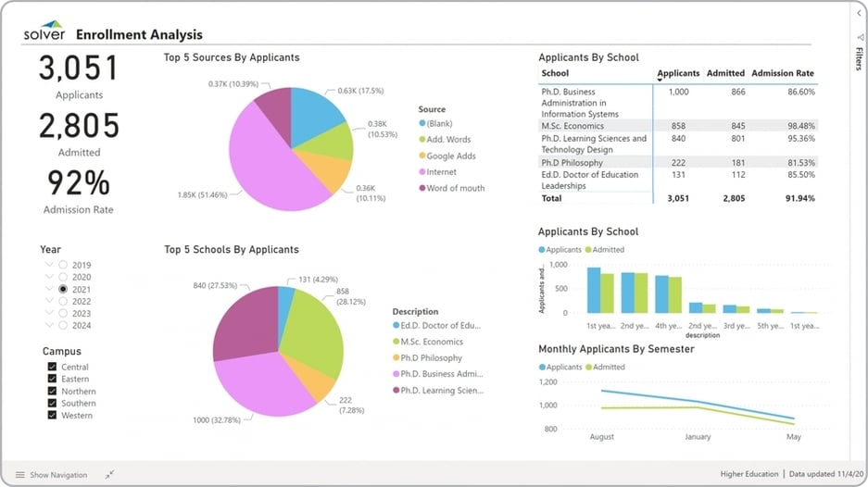868x487 pixels.
Task: Expand the 2020 year chevron
Action: pyautogui.click(x=49, y=277)
